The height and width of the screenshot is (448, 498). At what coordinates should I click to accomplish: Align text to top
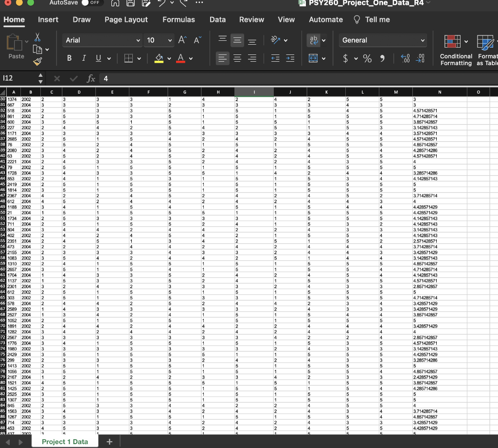(x=222, y=40)
